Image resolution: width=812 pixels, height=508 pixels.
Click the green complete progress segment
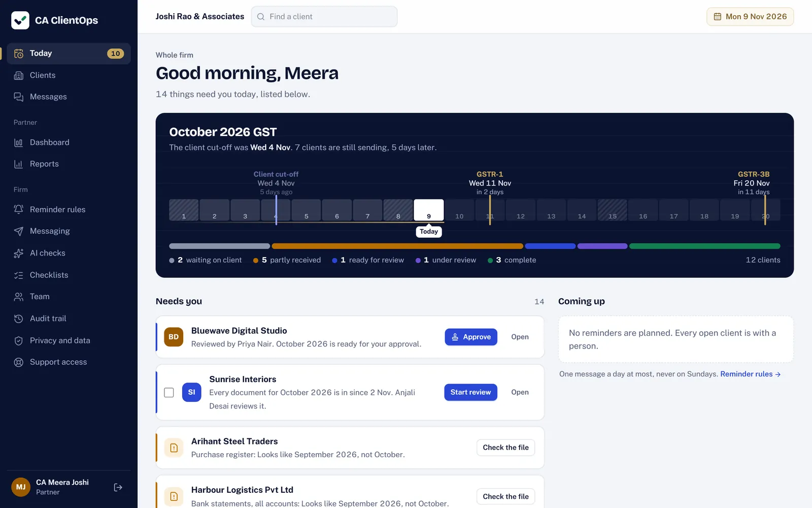click(705, 246)
